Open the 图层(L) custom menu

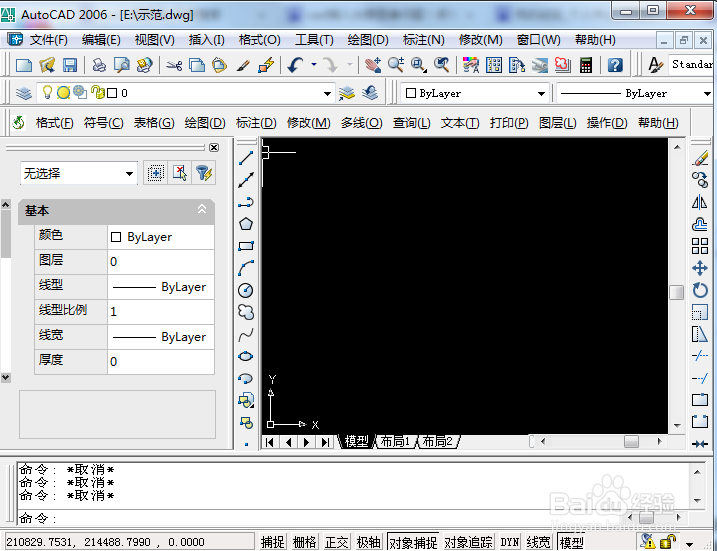tap(557, 123)
